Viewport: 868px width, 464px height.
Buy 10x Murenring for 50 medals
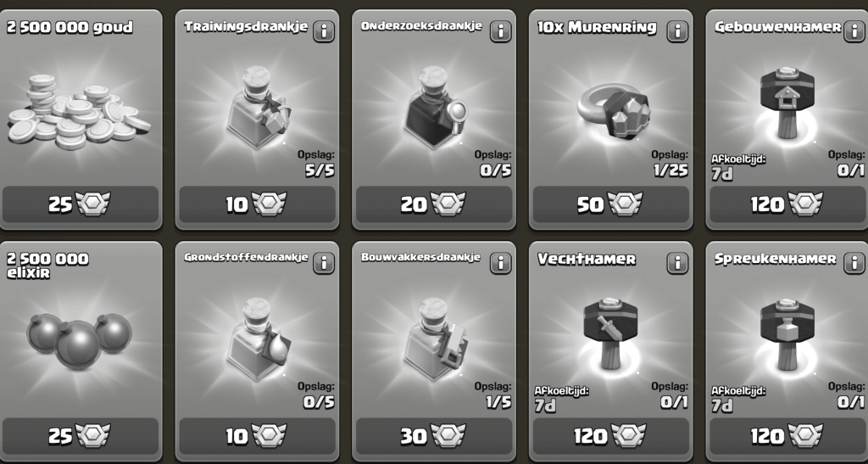pos(610,204)
